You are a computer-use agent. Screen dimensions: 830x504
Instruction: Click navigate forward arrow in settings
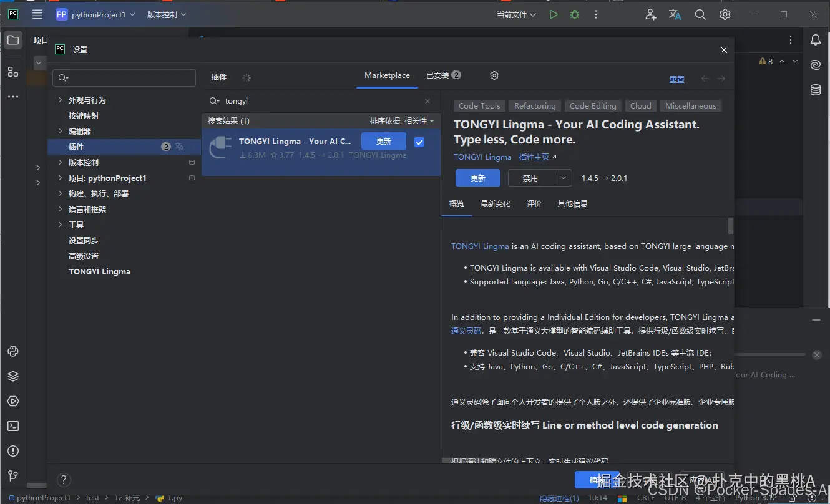pyautogui.click(x=721, y=79)
